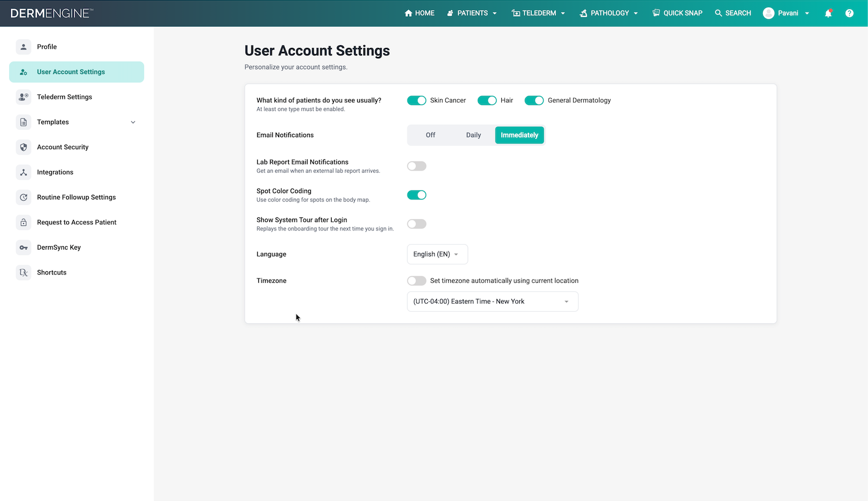Open the notifications bell
The height and width of the screenshot is (501, 868).
point(828,13)
